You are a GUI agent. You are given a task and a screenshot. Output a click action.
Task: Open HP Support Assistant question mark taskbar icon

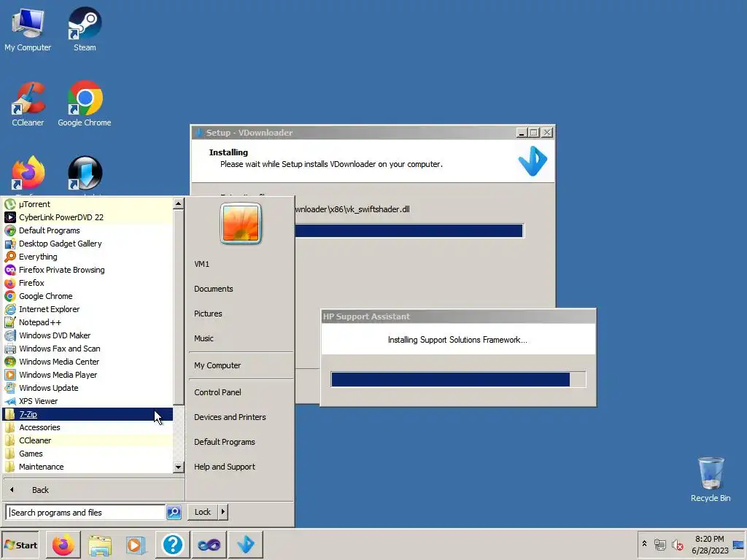tap(172, 545)
